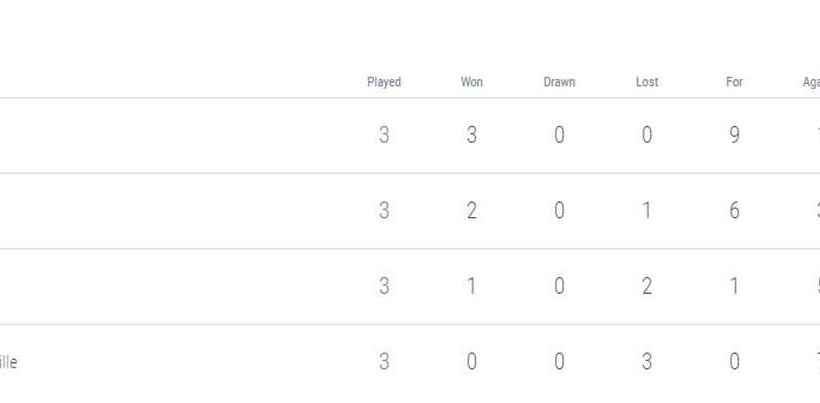The height and width of the screenshot is (403, 820).
Task: Click the Won value 2 in second row
Action: tap(471, 211)
